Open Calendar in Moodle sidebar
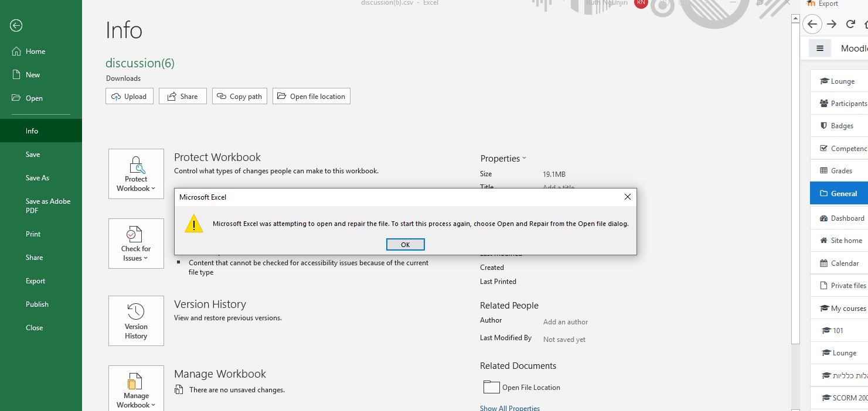Viewport: 868px width, 411px height. pos(839,263)
